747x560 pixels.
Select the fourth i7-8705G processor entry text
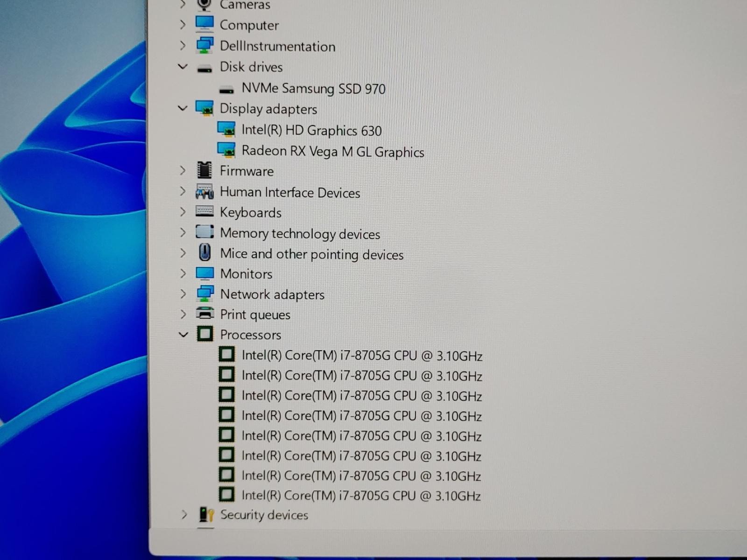362,416
